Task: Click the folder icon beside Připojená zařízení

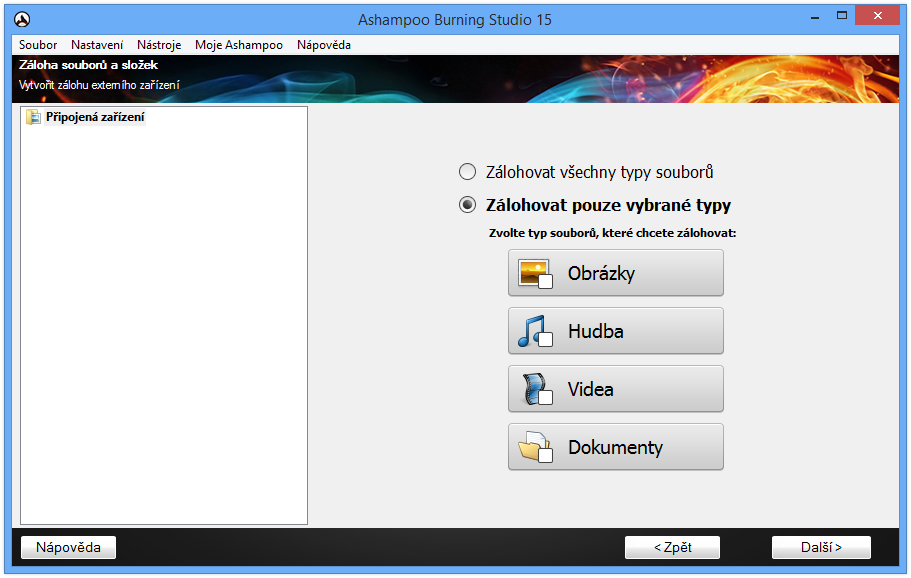Action: click(x=33, y=117)
